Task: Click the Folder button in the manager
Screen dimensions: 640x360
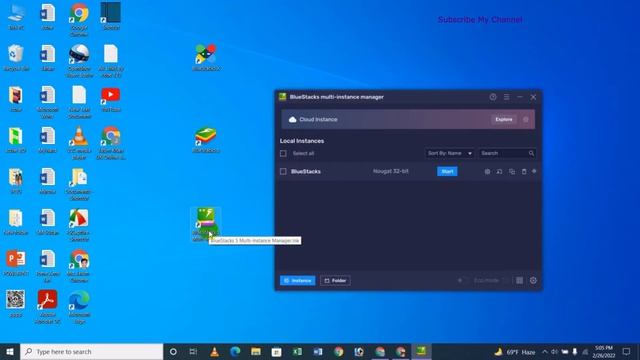Action: [335, 280]
